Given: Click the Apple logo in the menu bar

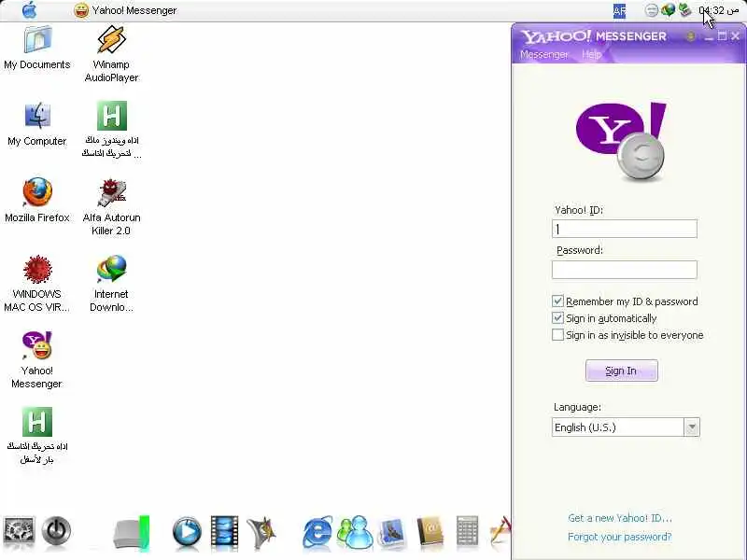Looking at the screenshot, I should [30, 10].
